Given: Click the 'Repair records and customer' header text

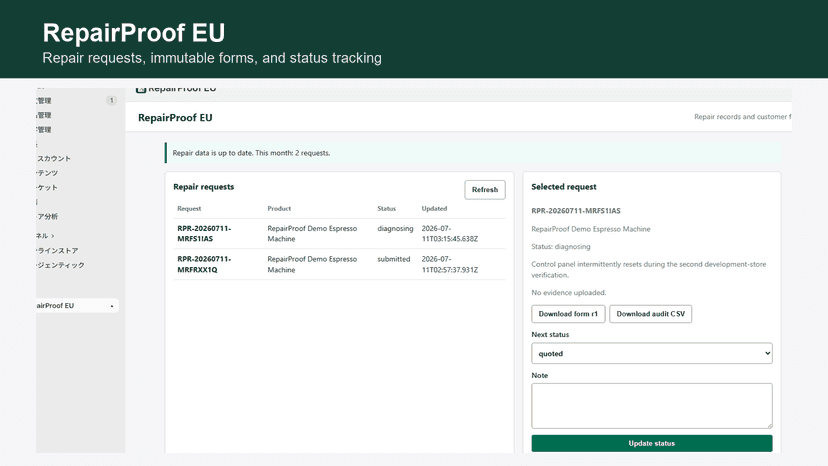Looking at the screenshot, I should 742,117.
